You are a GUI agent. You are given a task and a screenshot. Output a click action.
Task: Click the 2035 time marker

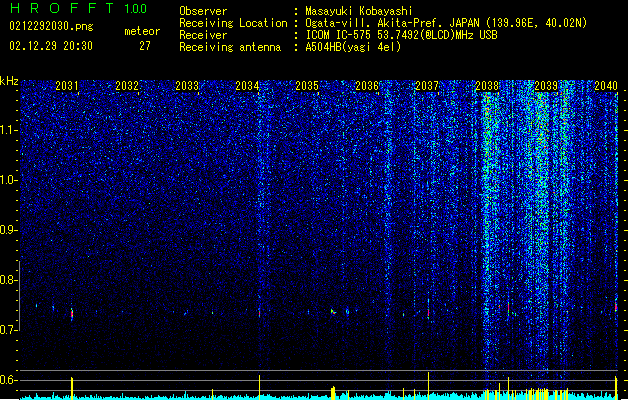point(307,86)
